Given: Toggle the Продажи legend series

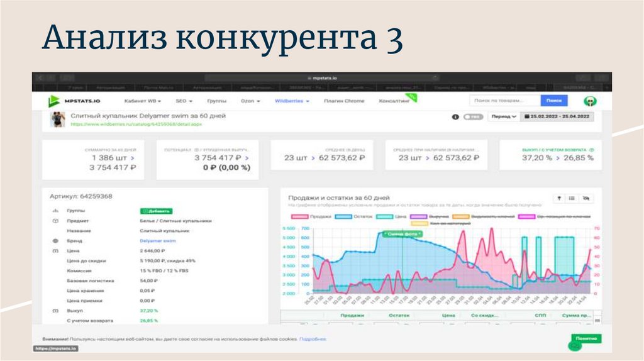Looking at the screenshot, I should (311, 216).
